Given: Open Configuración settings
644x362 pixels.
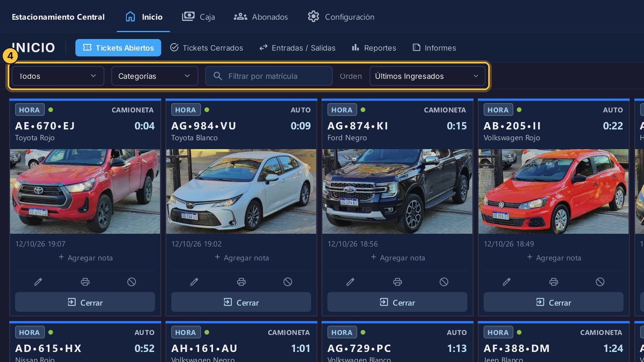Looking at the screenshot, I should coord(341,17).
